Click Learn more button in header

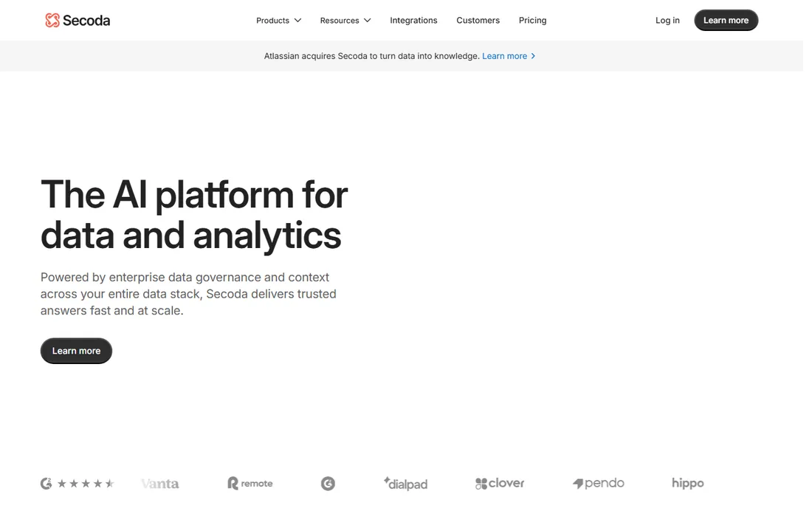[726, 20]
